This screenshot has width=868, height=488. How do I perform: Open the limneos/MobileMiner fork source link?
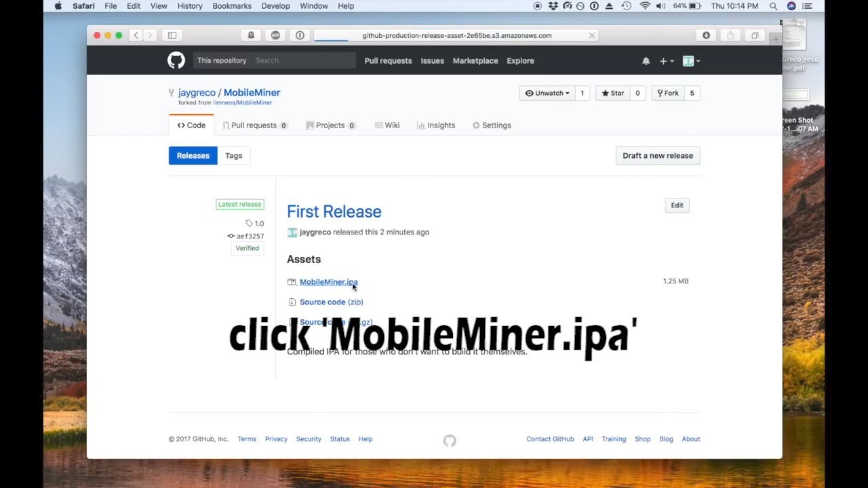242,103
